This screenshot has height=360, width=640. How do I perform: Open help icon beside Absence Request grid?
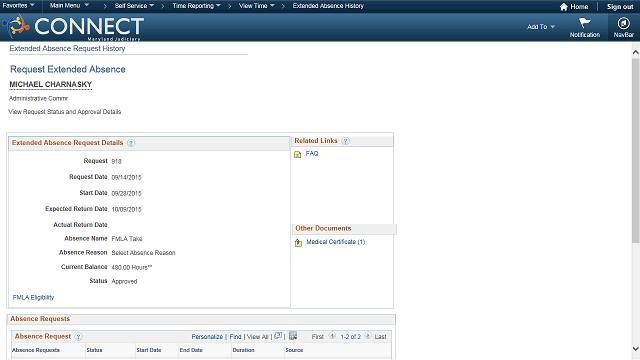coord(78,337)
